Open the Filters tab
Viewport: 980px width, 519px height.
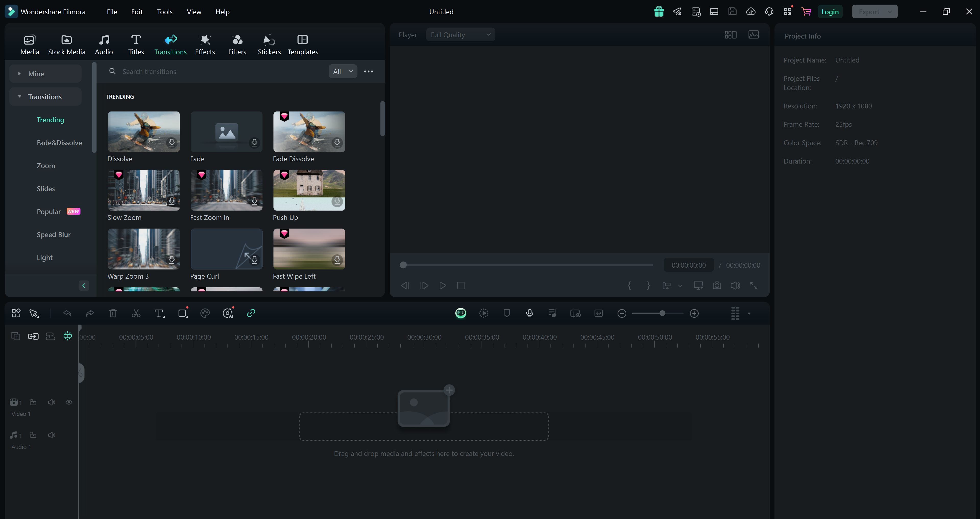(237, 44)
